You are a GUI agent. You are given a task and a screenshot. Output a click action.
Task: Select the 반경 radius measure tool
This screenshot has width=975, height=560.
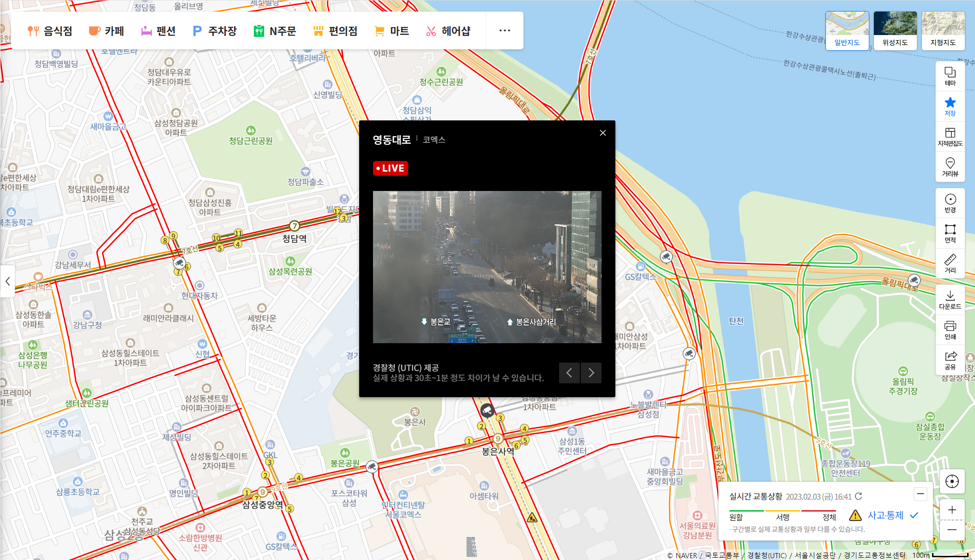point(950,203)
